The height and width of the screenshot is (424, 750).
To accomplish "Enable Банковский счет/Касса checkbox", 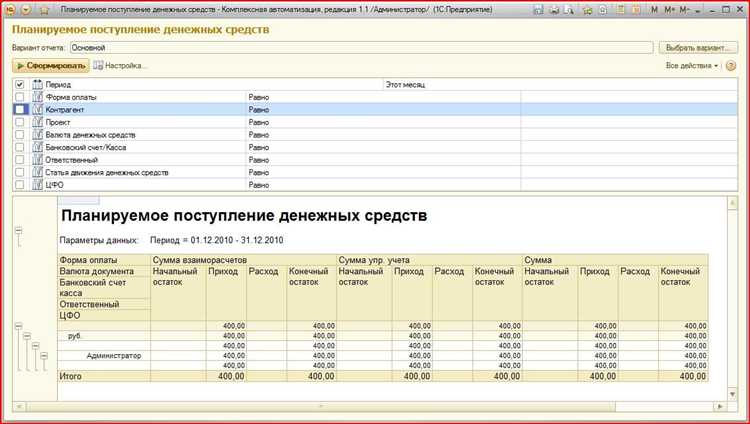I will pos(20,147).
